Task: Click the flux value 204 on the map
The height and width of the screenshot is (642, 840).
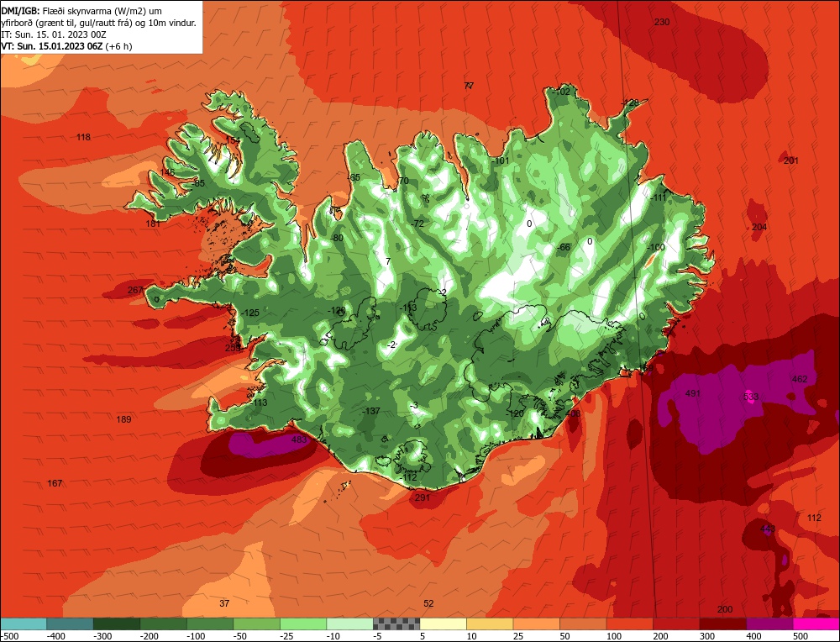Action: (759, 227)
